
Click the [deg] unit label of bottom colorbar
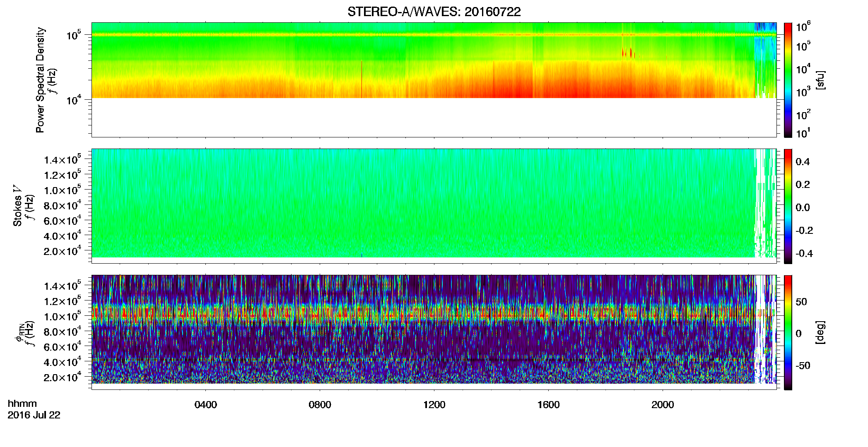click(x=820, y=332)
